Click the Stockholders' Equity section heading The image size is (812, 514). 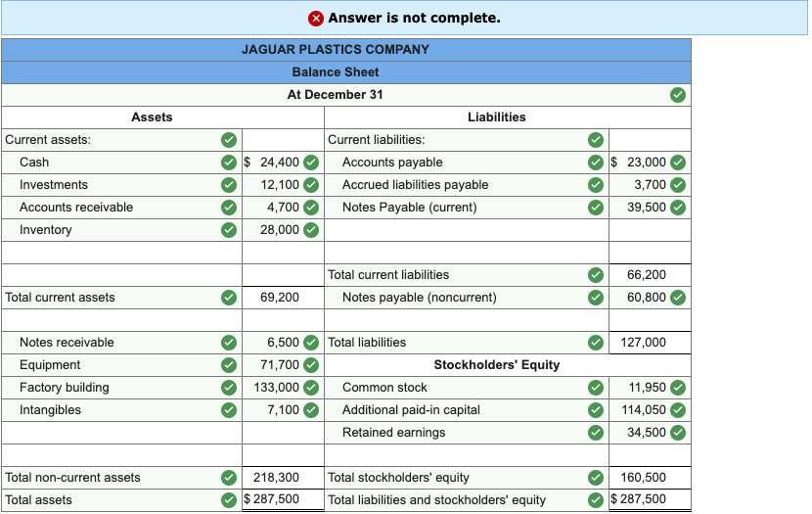(x=497, y=365)
